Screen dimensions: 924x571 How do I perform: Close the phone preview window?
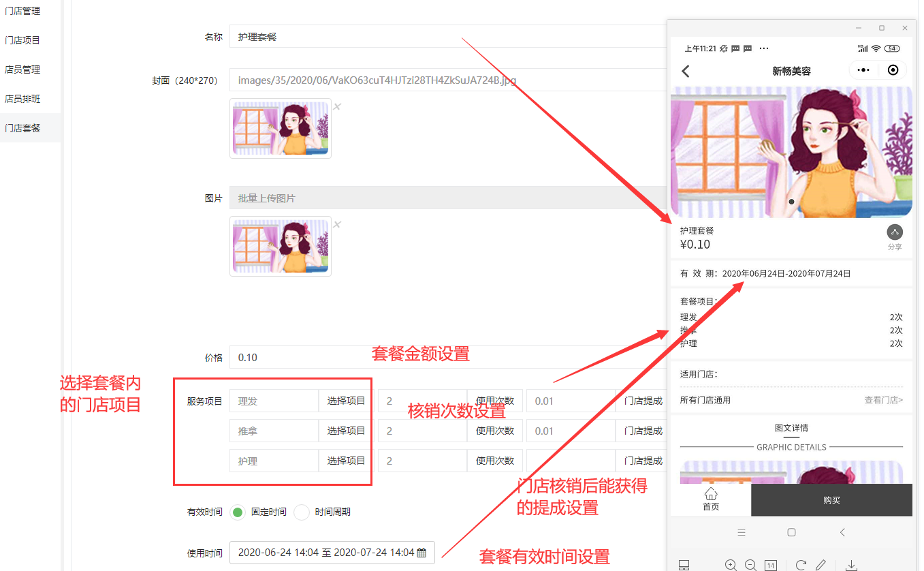click(x=905, y=28)
